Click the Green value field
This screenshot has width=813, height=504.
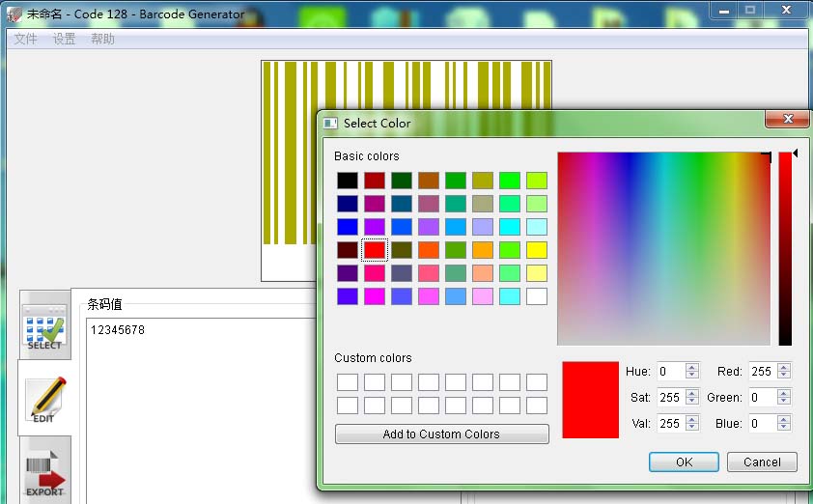pyautogui.click(x=763, y=397)
